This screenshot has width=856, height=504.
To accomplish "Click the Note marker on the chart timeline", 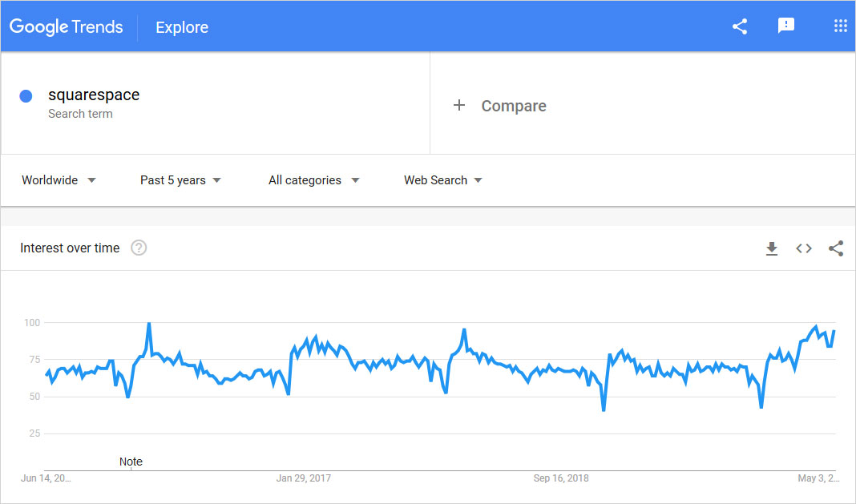I will tap(131, 462).
